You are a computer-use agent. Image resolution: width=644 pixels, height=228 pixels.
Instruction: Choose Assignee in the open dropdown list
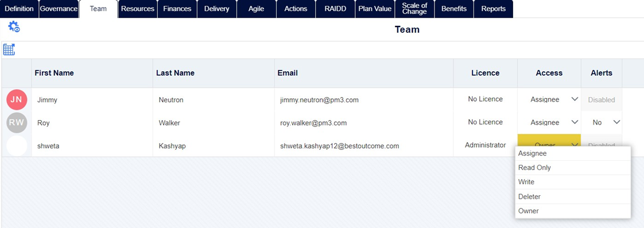(x=573, y=153)
